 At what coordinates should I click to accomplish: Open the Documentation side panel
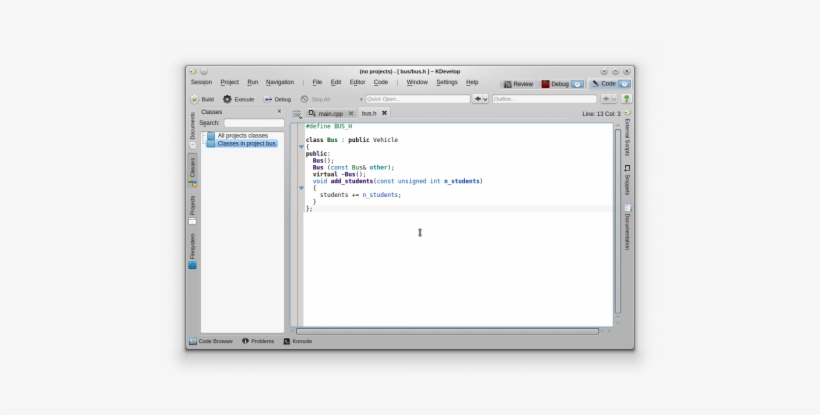click(628, 226)
